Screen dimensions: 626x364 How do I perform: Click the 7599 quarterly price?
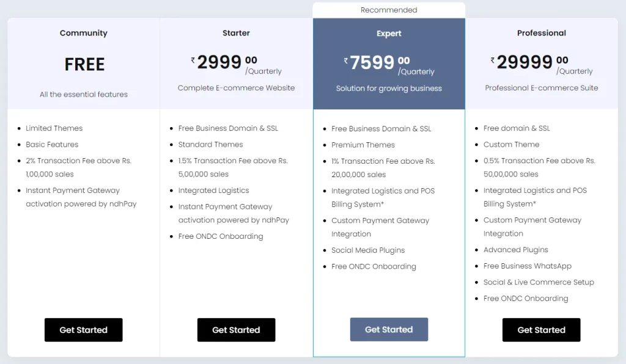pyautogui.click(x=389, y=64)
